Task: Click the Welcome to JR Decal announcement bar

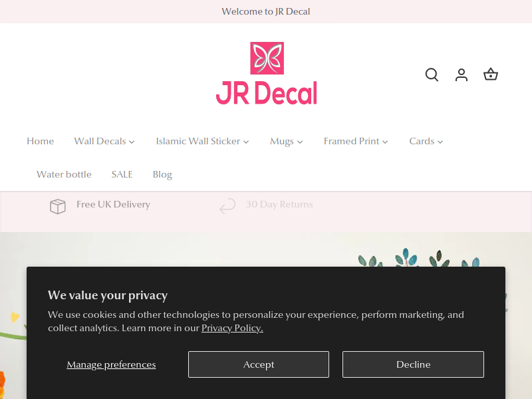Action: tap(266, 11)
